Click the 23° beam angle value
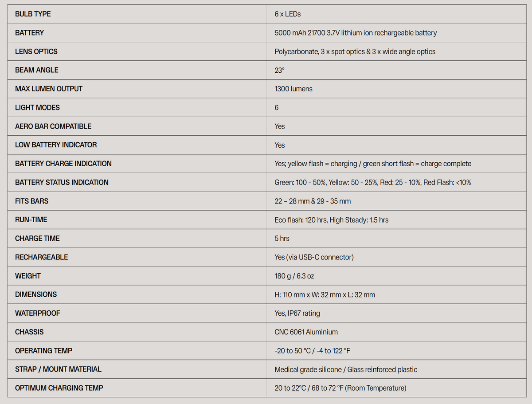 tap(280, 70)
